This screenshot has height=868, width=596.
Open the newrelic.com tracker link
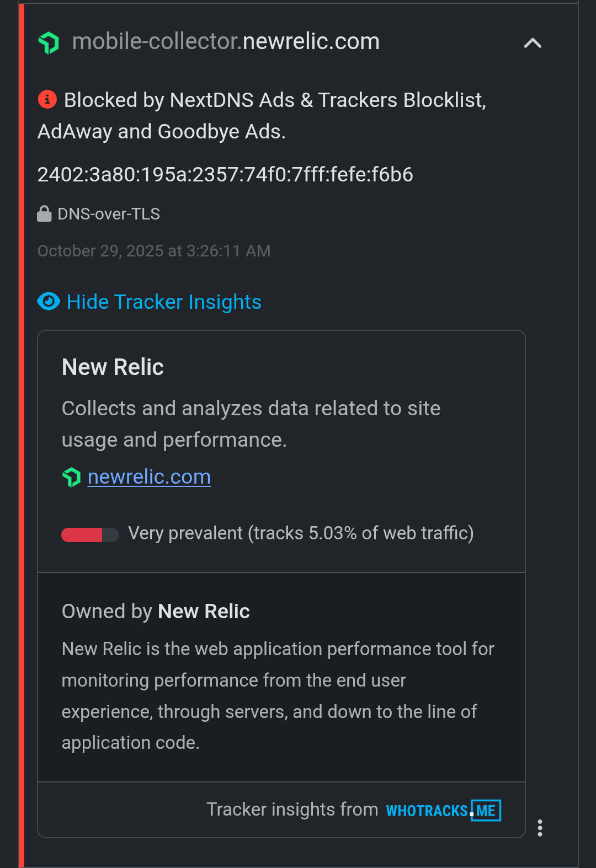click(x=149, y=477)
